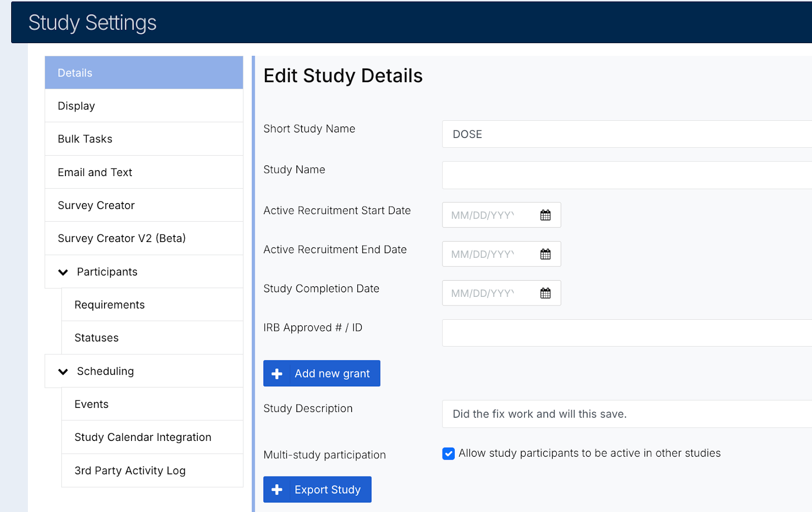Image resolution: width=812 pixels, height=512 pixels.
Task: Select Statuses under Participants
Action: pyautogui.click(x=152, y=338)
